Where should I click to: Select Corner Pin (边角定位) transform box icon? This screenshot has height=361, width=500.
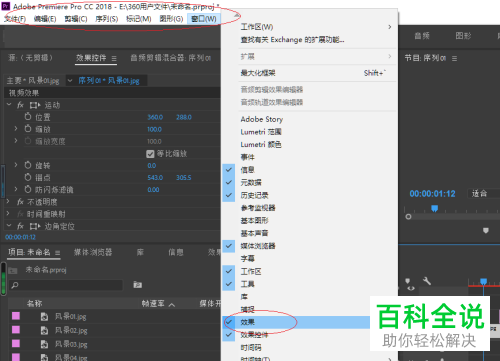34,226
